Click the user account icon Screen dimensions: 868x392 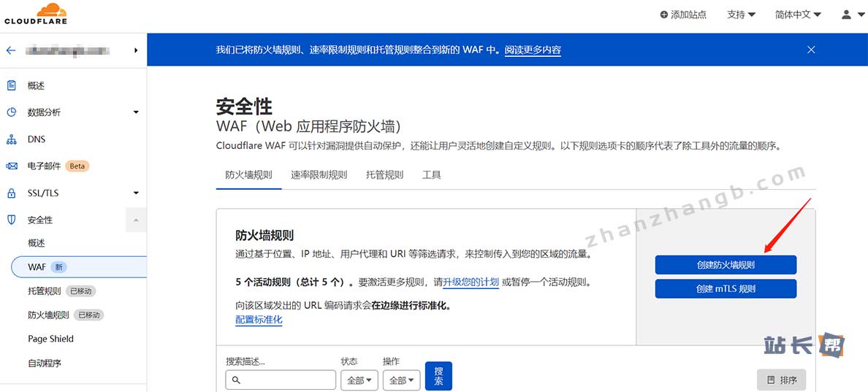pyautogui.click(x=846, y=15)
